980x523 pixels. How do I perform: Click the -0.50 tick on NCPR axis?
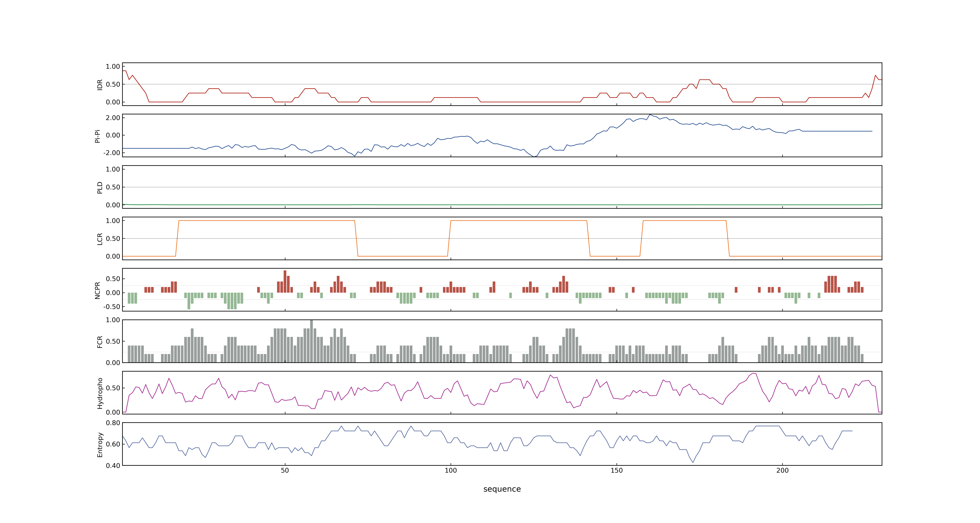coord(111,306)
